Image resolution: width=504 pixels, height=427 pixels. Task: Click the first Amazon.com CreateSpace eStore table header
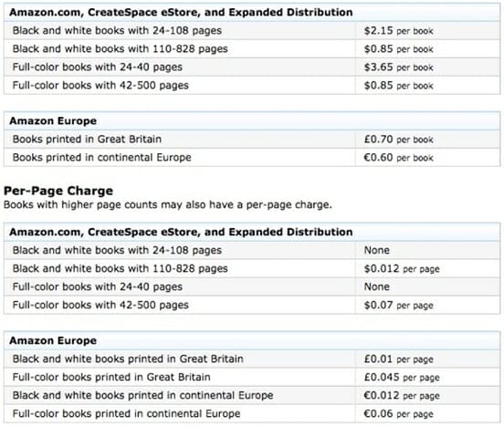252,13
